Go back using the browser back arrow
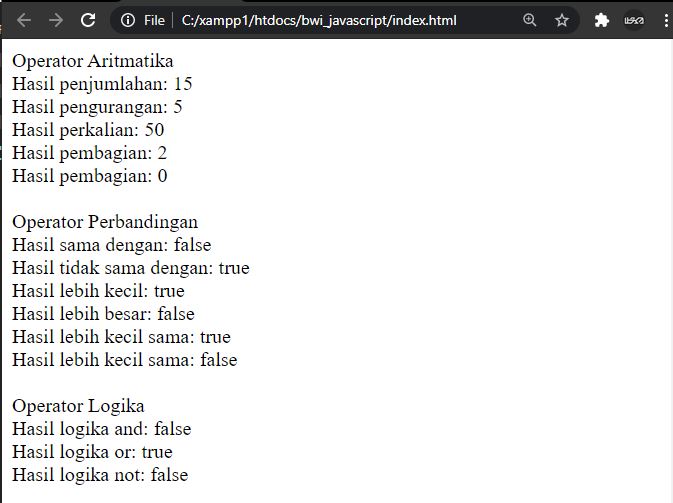Image resolution: width=673 pixels, height=503 pixels. click(x=24, y=20)
